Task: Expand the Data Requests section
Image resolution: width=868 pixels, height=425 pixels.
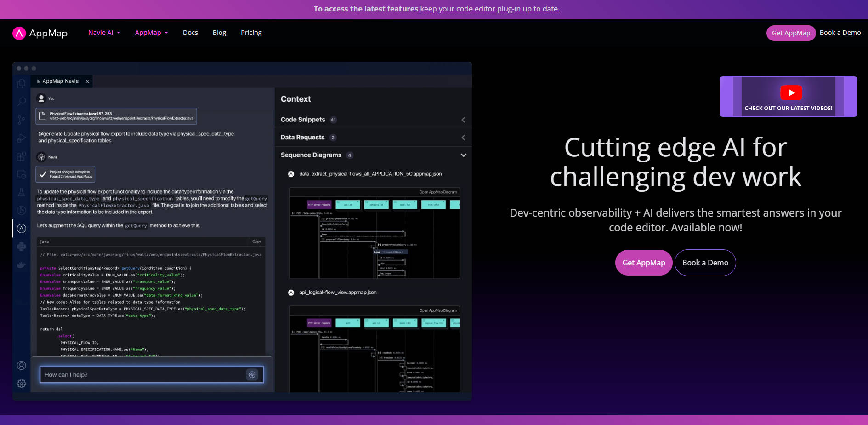Action: coord(463,138)
